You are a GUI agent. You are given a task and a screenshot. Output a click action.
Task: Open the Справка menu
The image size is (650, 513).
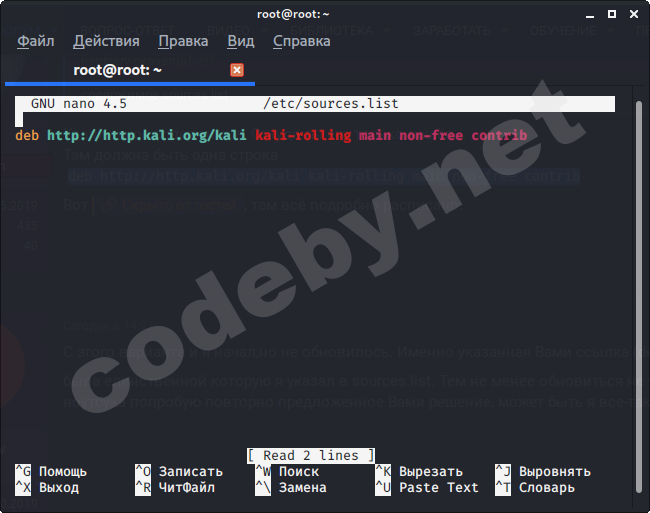pos(301,41)
